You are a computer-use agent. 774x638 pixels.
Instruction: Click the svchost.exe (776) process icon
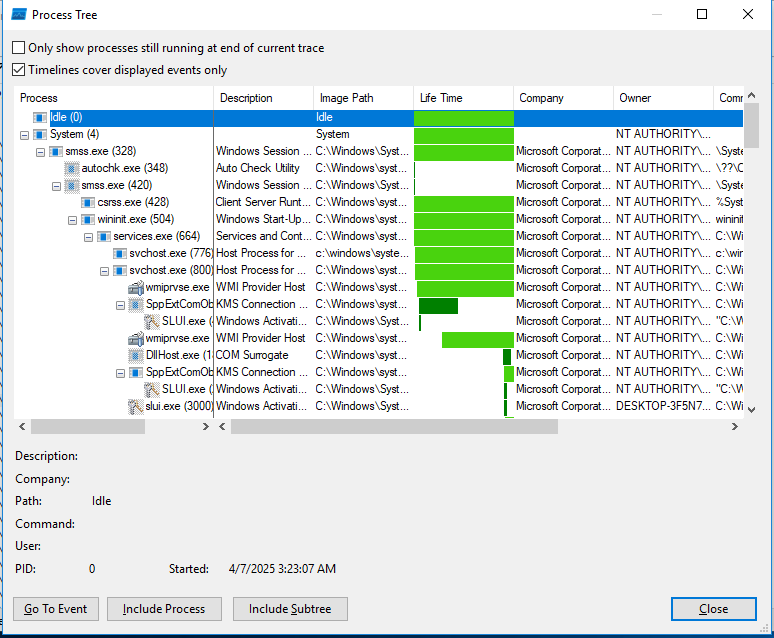[120, 253]
